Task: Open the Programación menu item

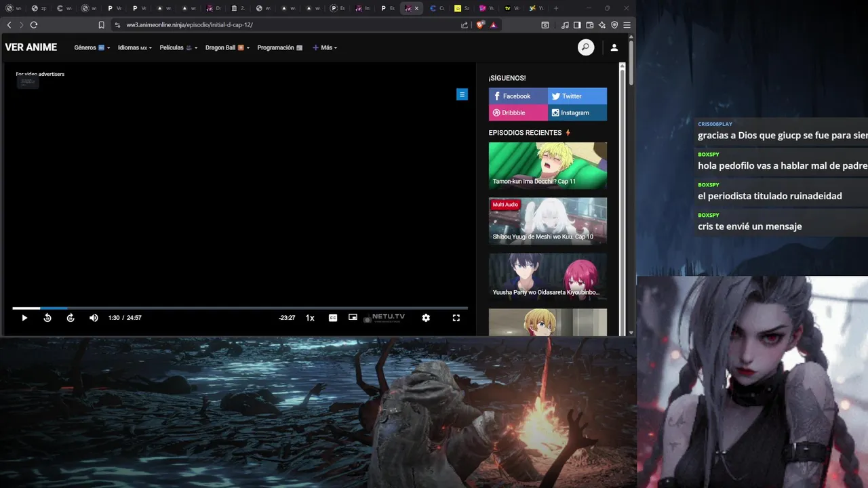Action: point(280,47)
